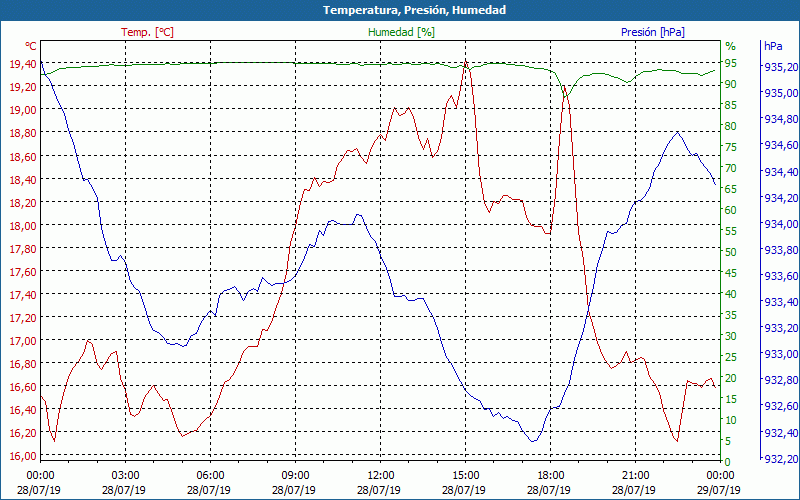Screen dimensions: 800x500
Task: Click the 17,40 temperature tick label
Action: 23,294
